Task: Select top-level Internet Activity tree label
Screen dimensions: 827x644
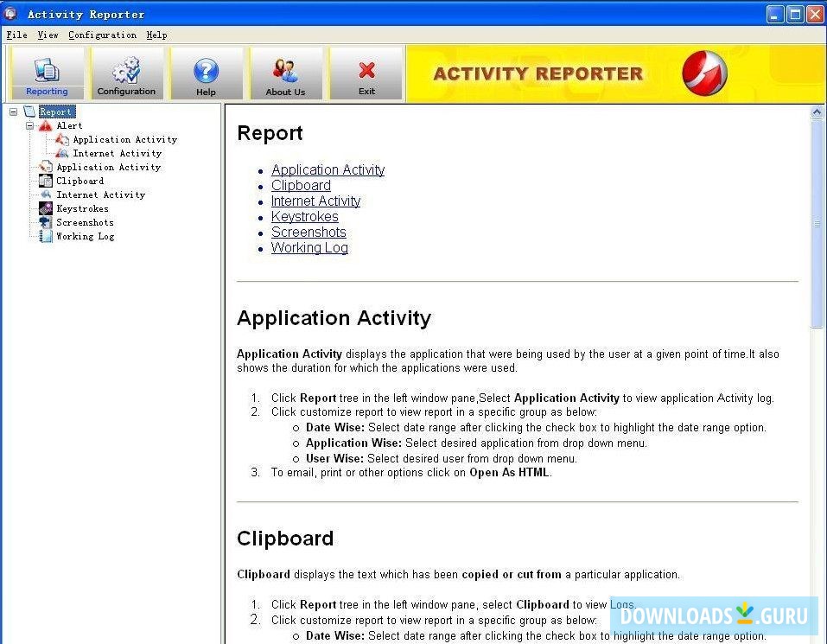Action: 100,194
